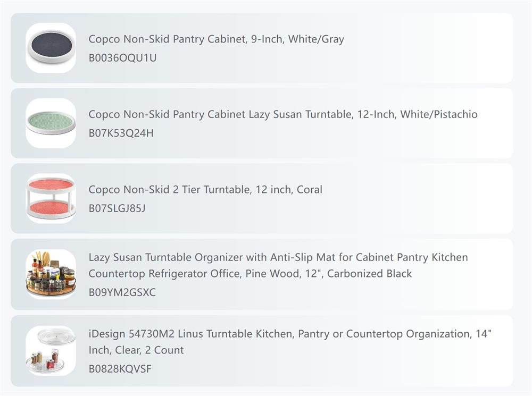The width and height of the screenshot is (532, 396).
Task: Click the gray Copco 9-inch turntable thumbnail
Action: tap(51, 48)
